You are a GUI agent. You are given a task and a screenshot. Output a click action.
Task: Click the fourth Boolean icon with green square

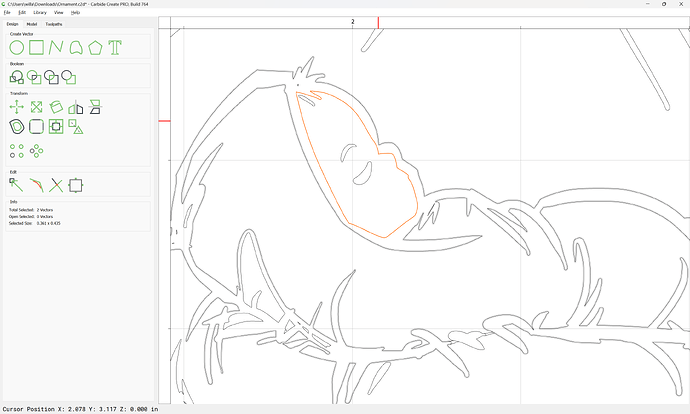tap(69, 77)
